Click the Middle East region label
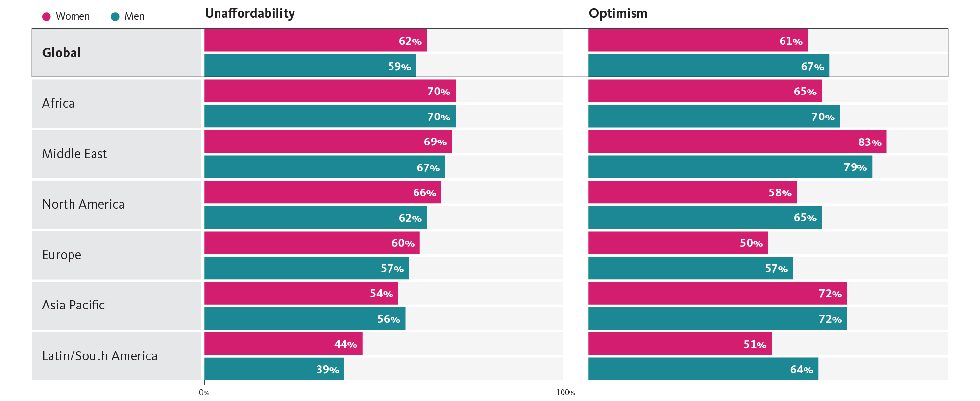Image resolution: width=980 pixels, height=401 pixels. [74, 154]
